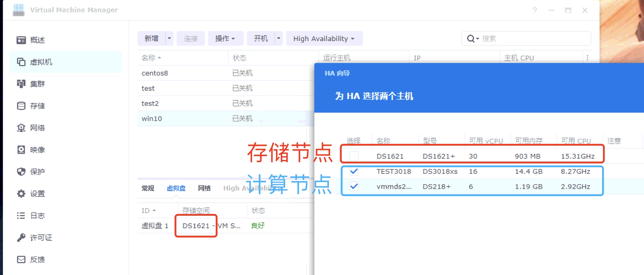Open the 许可证 license key icon

coord(21,238)
